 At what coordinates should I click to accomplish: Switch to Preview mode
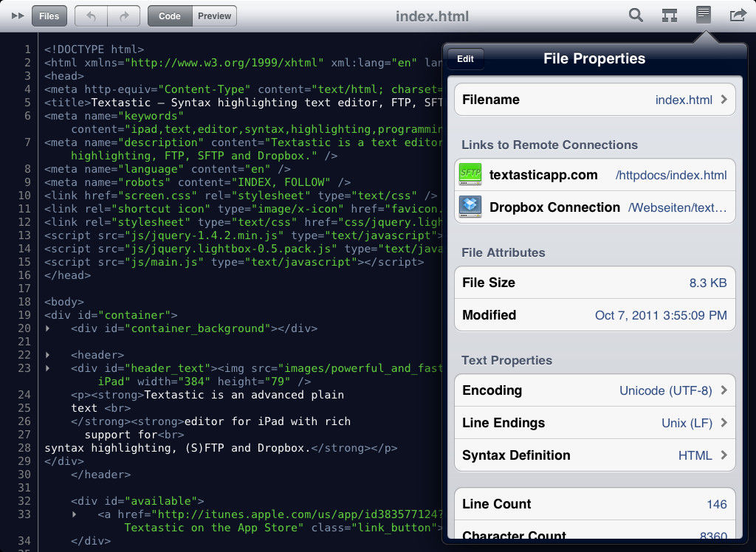coord(214,16)
